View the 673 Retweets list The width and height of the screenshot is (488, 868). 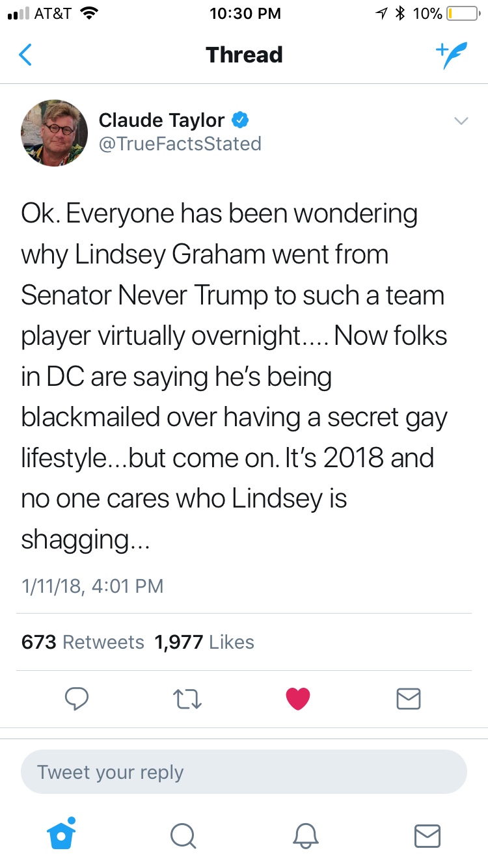[83, 642]
